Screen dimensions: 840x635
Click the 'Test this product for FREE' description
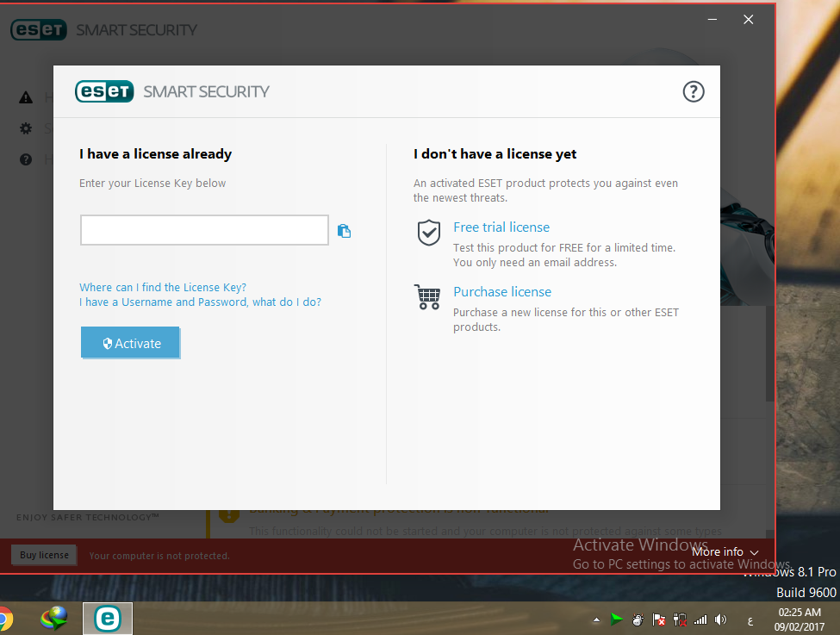coord(564,255)
